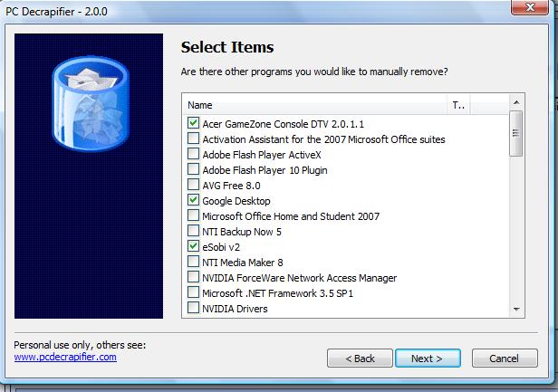Click the recycle bin image
This screenshot has height=392, width=558.
click(x=91, y=104)
